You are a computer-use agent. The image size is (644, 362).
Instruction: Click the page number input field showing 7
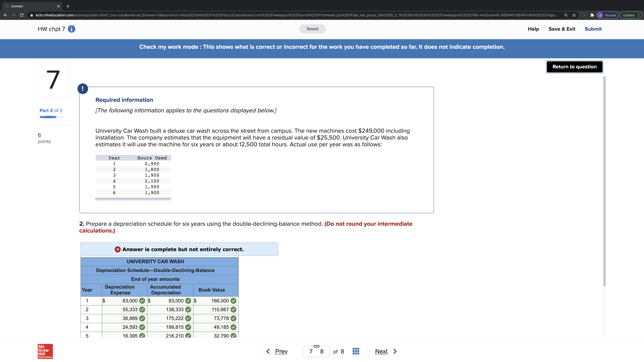pyautogui.click(x=311, y=351)
